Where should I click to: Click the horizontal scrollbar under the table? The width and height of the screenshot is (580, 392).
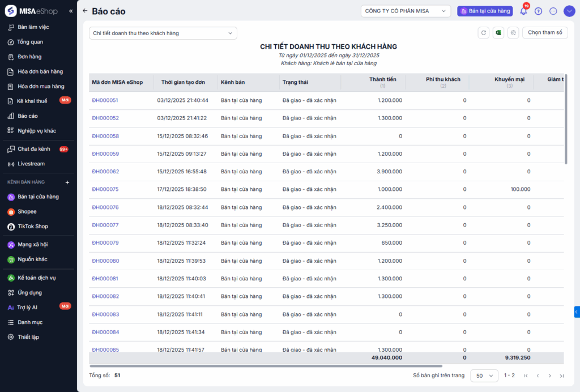click(265, 366)
